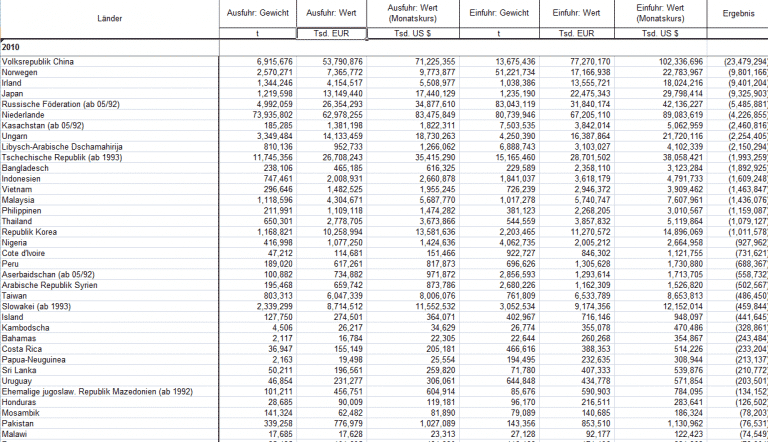Click the Republik Korea country label

click(31, 232)
